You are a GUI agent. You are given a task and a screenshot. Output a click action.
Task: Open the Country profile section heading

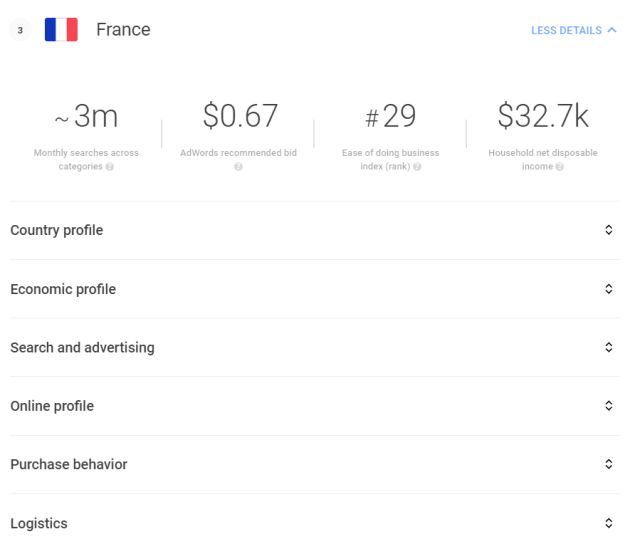[x=57, y=231]
